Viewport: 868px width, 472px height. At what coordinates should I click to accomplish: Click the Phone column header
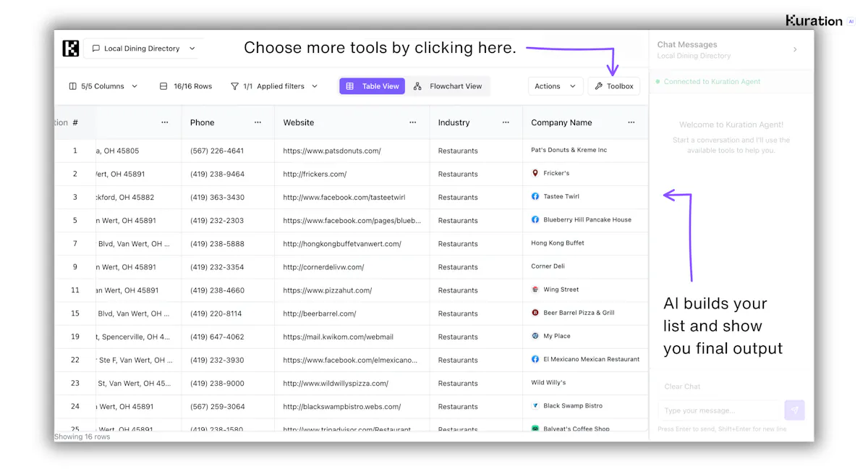pyautogui.click(x=203, y=123)
